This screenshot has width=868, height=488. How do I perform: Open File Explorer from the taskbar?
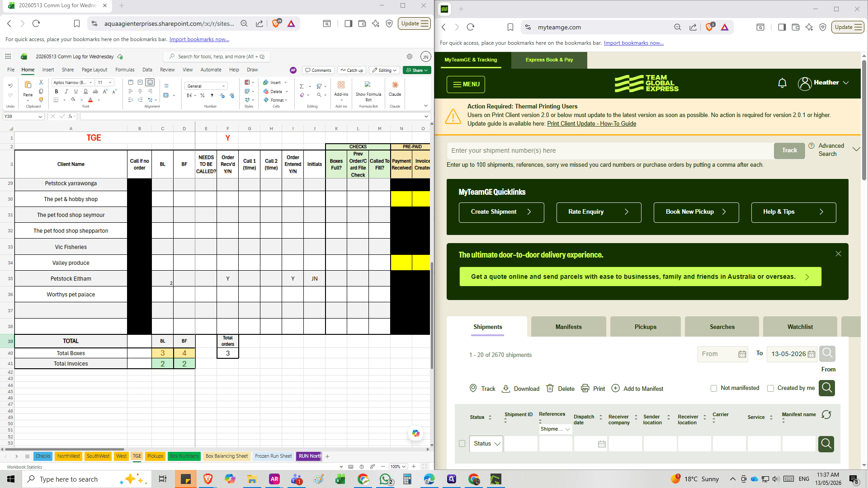click(252, 479)
